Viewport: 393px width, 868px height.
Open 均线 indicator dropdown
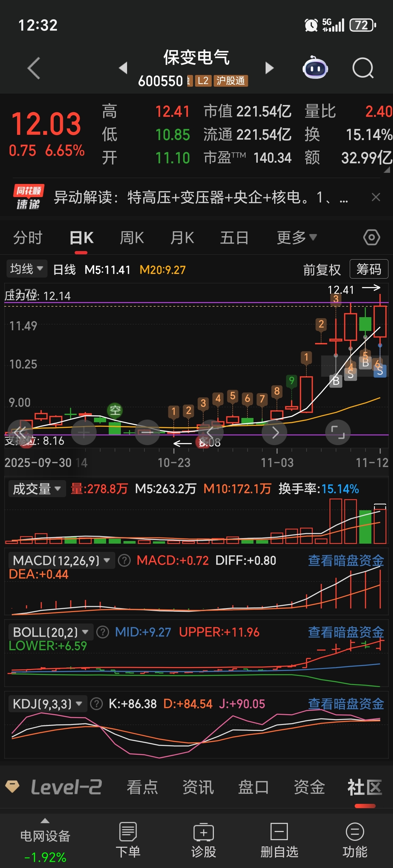tap(27, 269)
